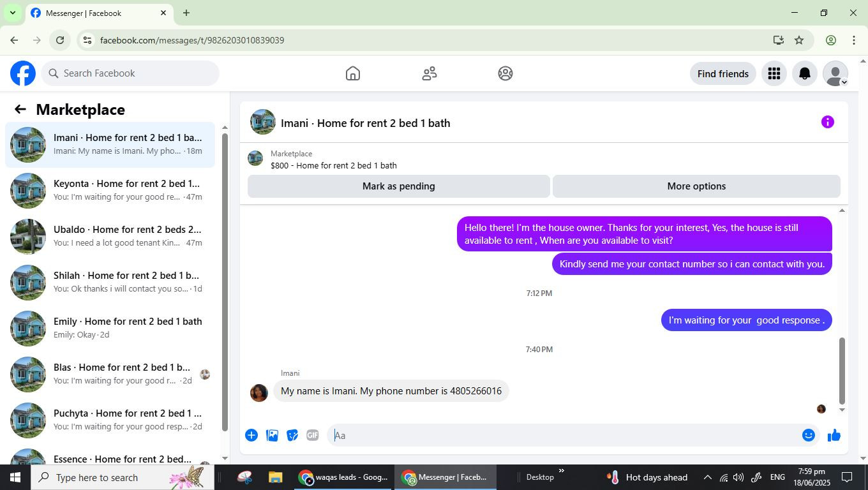Click Imani's phone number message
Viewport: 868px width, 490px height.
391,391
